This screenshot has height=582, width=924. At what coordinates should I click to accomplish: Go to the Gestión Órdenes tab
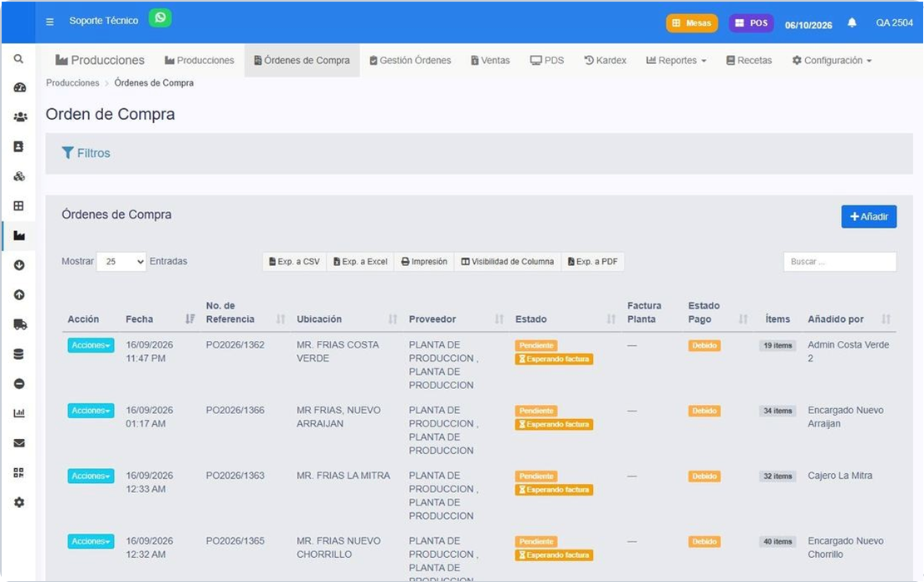click(410, 60)
